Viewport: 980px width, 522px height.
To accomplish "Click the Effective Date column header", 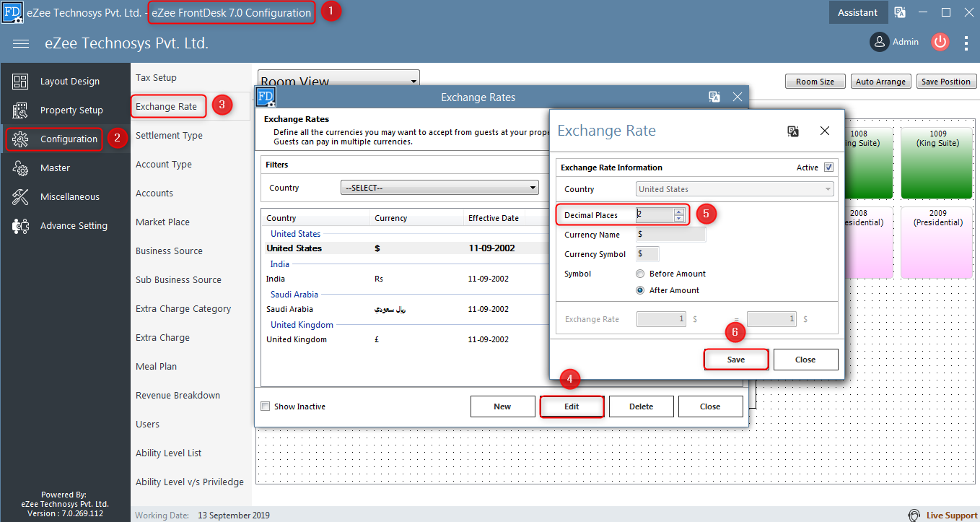I will (x=494, y=218).
